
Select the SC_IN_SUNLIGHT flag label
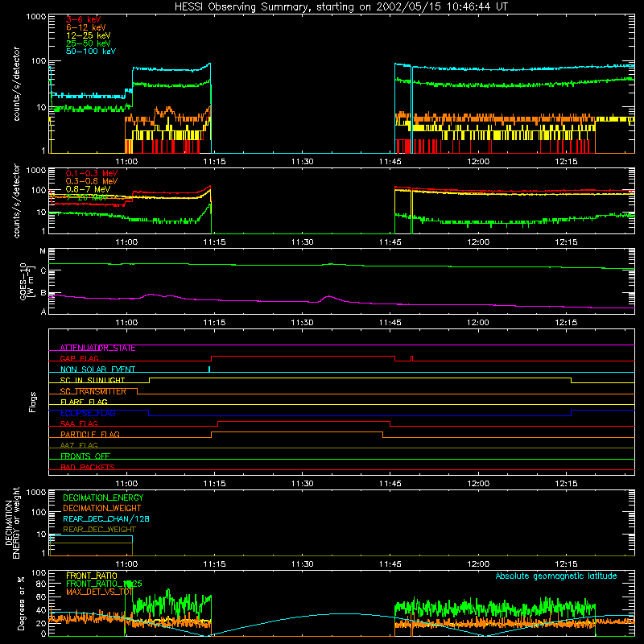tap(93, 380)
